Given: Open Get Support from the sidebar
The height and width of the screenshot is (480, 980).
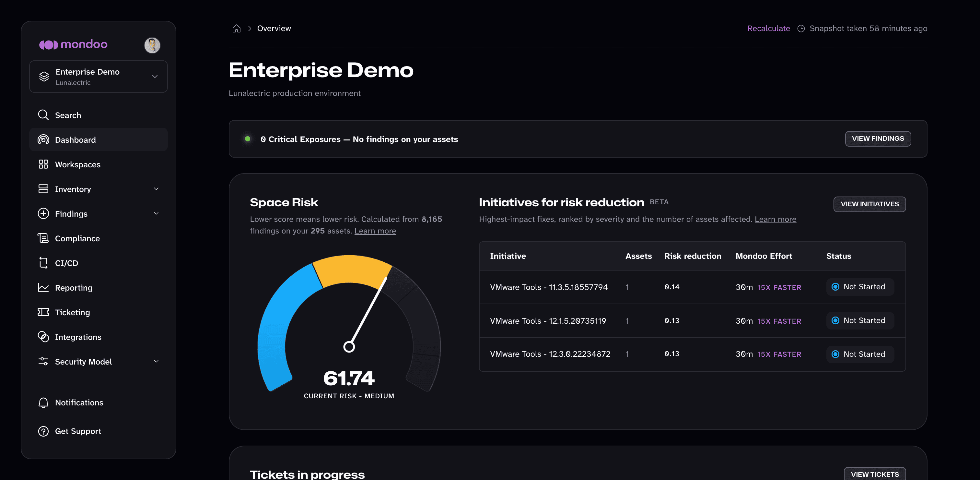Looking at the screenshot, I should [x=99, y=431].
